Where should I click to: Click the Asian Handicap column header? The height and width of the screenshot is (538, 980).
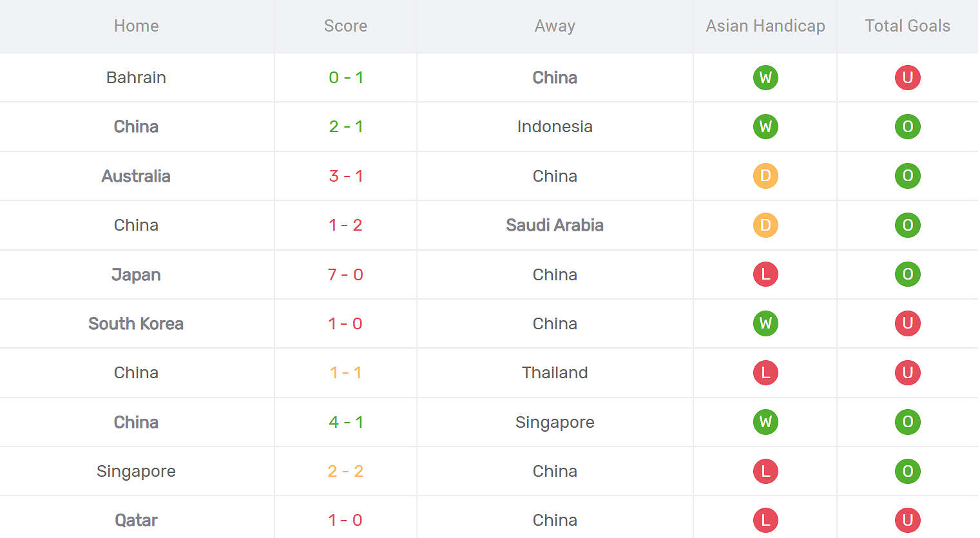(765, 26)
